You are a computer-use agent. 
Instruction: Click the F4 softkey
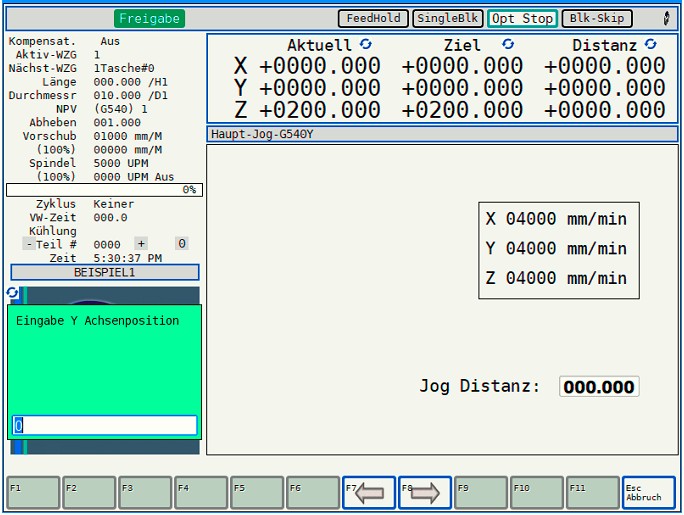[x=201, y=493]
